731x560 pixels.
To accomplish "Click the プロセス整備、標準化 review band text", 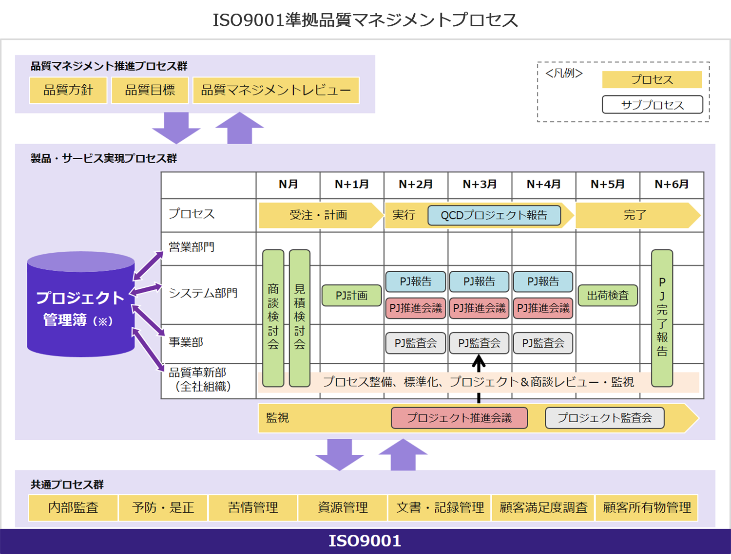I will tap(479, 382).
